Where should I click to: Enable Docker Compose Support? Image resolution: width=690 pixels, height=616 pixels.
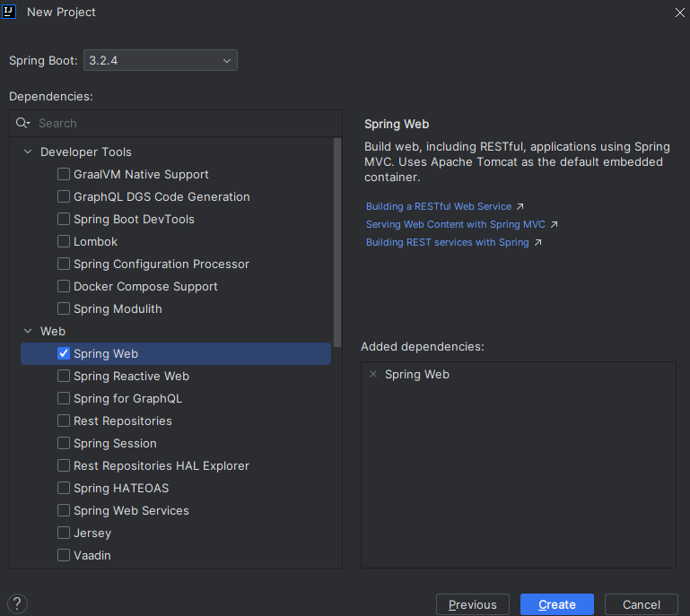[x=64, y=286]
